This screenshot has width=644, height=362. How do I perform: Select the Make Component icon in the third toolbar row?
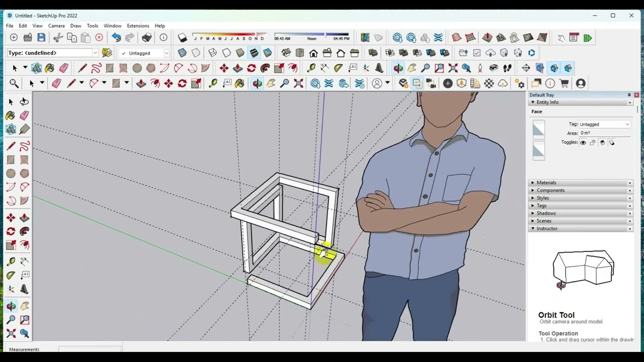[36, 68]
